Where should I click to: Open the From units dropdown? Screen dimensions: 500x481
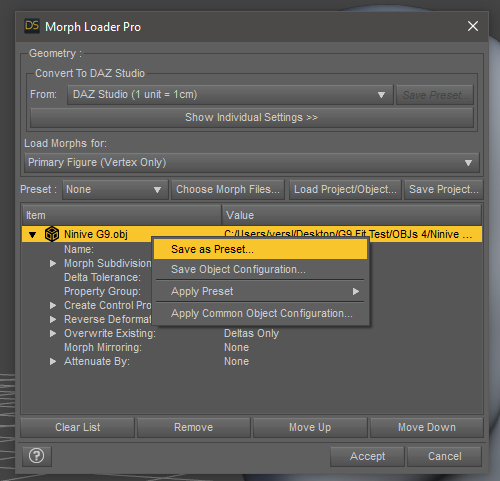click(x=230, y=95)
